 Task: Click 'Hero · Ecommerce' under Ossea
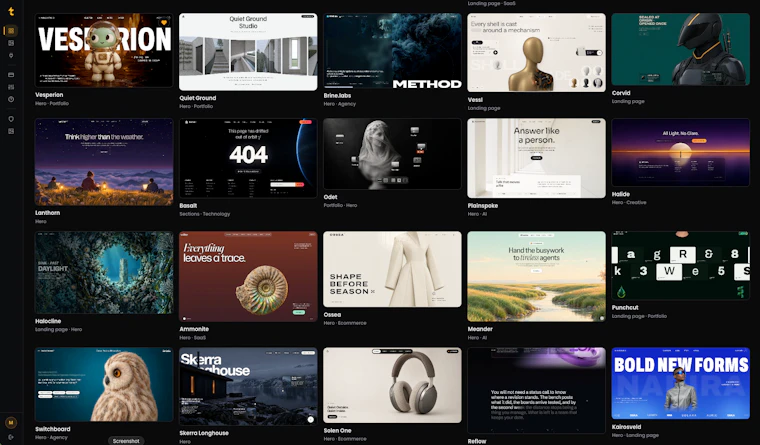(345, 323)
